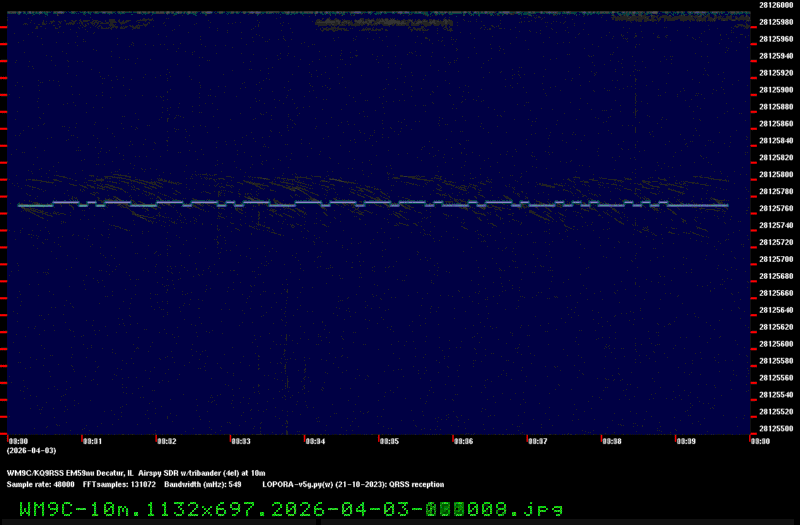Select the 28125900 frequency scale label

[776, 89]
